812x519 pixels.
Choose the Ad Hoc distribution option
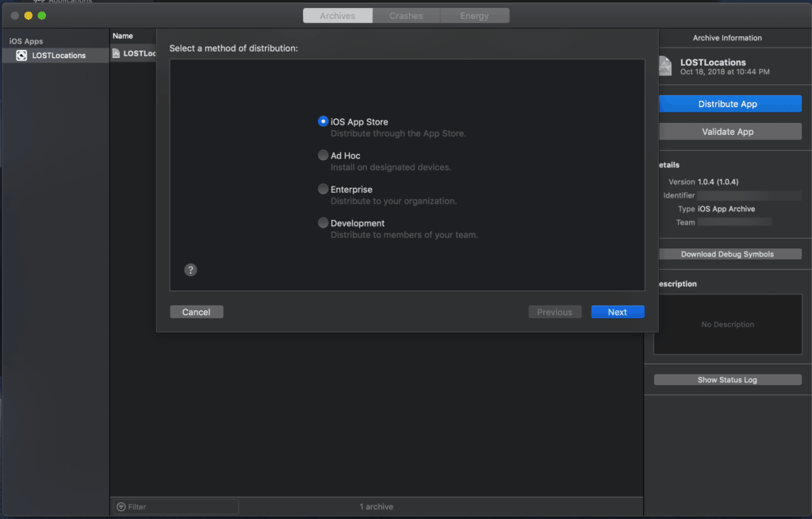[324, 155]
